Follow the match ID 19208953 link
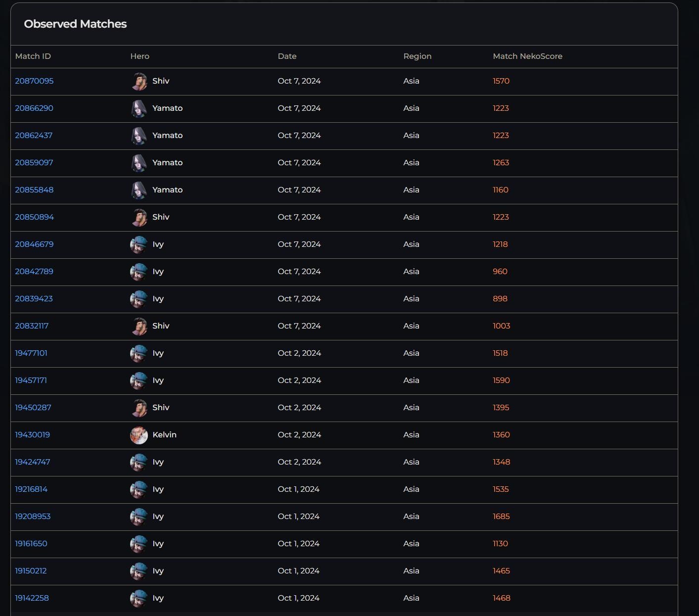 [x=33, y=517]
